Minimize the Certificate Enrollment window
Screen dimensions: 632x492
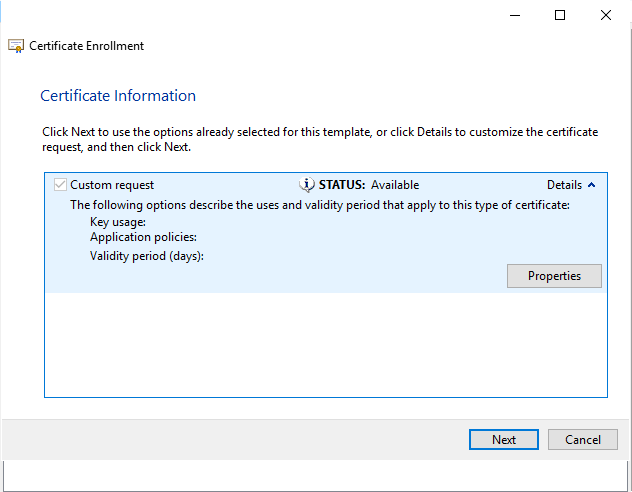[514, 15]
